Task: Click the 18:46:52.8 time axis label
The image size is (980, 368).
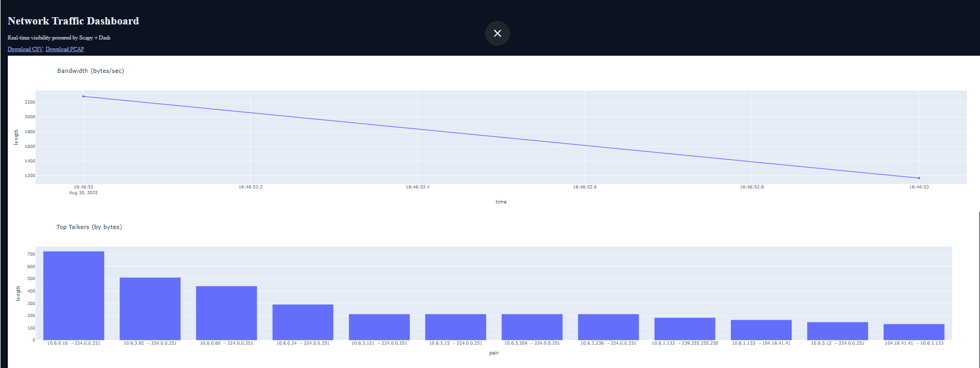Action: pos(752,187)
